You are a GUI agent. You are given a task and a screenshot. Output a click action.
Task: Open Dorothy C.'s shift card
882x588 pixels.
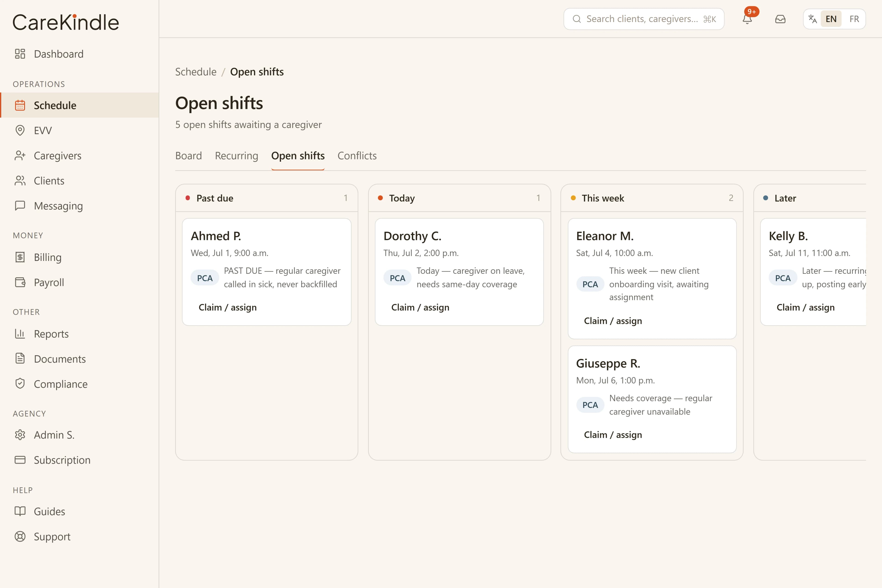(459, 272)
